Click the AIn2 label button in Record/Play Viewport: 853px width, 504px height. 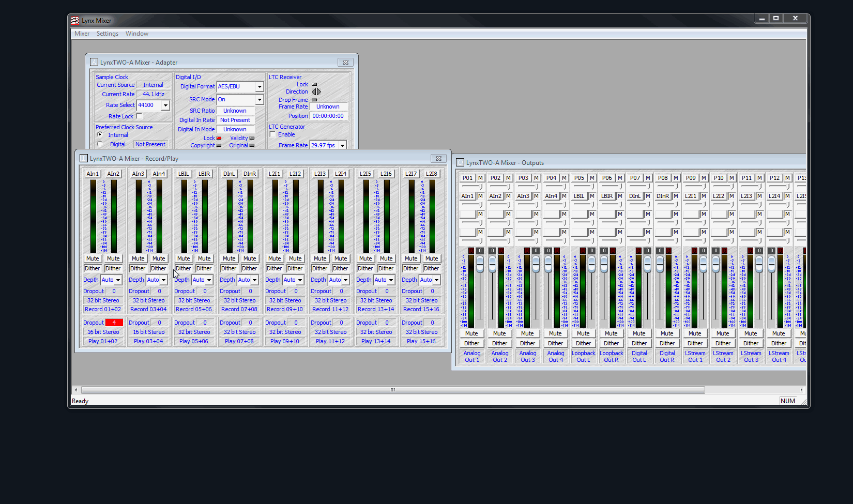(x=113, y=174)
